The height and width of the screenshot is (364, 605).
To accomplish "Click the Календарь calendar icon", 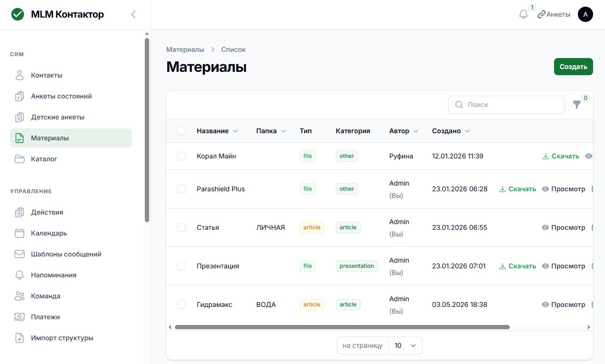I will (x=20, y=233).
